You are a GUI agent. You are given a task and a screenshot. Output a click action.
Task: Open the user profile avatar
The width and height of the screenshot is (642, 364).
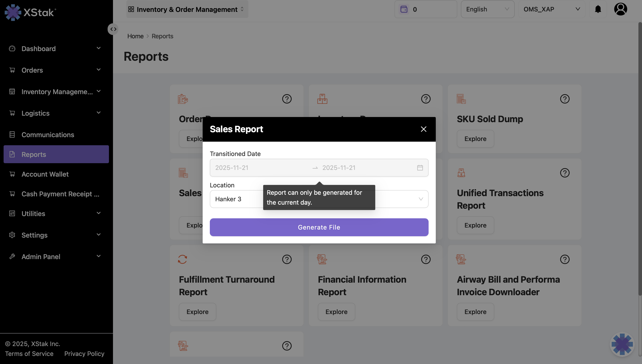coord(620,9)
